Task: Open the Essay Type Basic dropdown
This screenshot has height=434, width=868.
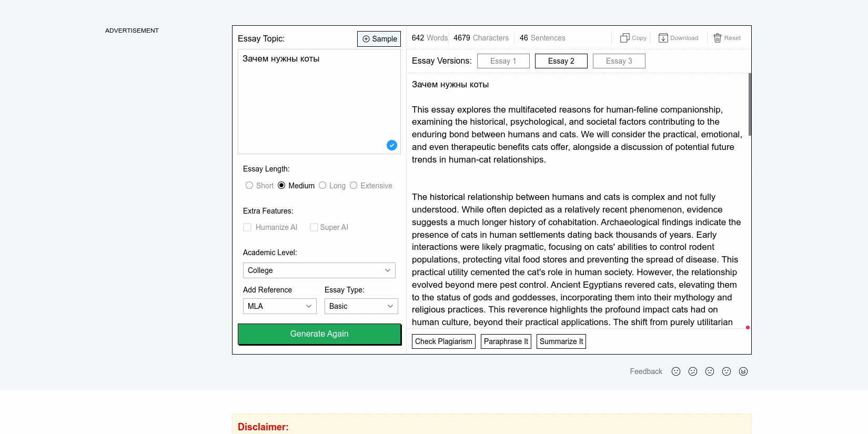Action: [x=361, y=306]
